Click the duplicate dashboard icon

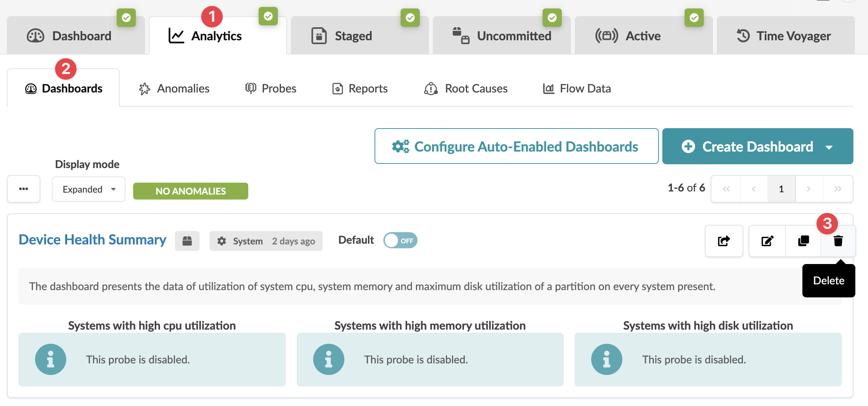[803, 241]
